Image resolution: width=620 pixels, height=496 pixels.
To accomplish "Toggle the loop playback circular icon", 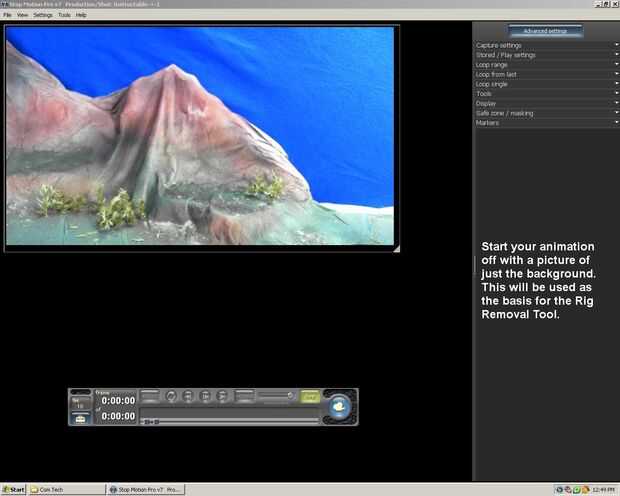I will (171, 396).
